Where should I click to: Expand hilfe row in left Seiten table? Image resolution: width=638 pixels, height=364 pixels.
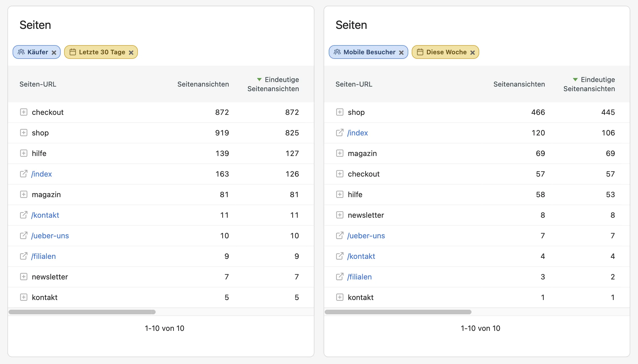click(x=24, y=153)
